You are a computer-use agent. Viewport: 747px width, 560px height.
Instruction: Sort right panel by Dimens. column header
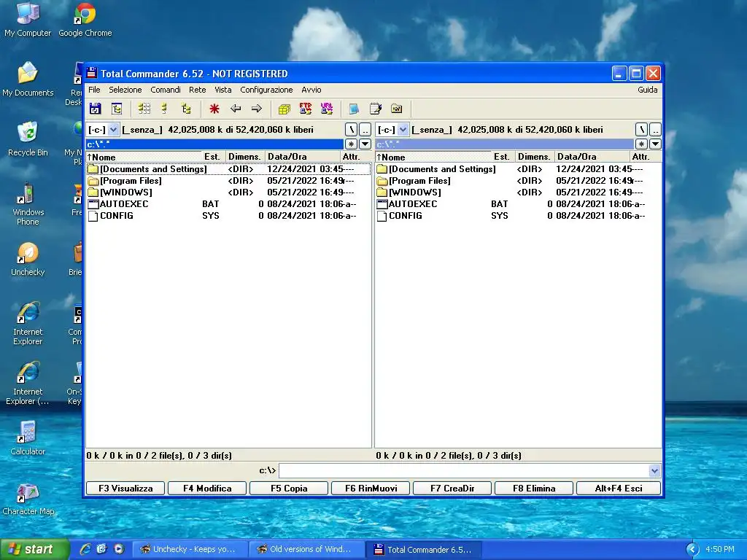point(535,157)
